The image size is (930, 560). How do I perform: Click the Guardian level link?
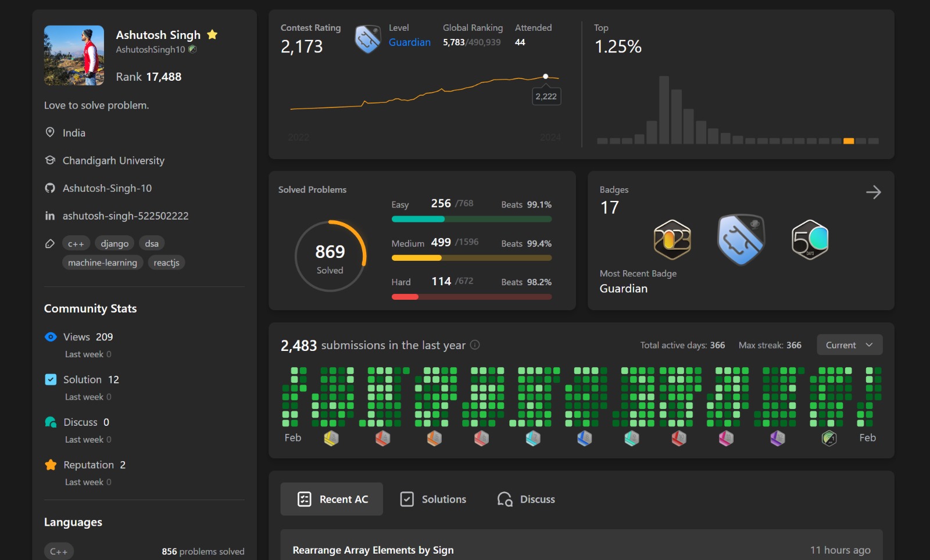point(410,42)
